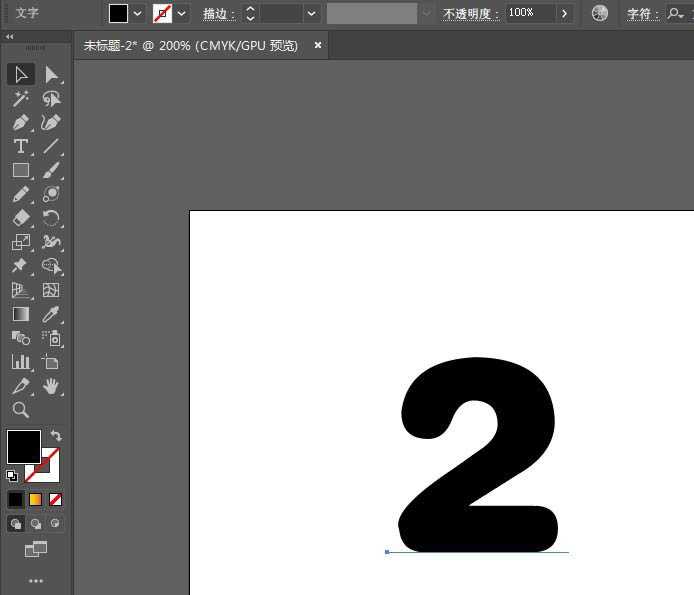This screenshot has width=694, height=595.
Task: Set paint mode to None
Action: (x=56, y=499)
